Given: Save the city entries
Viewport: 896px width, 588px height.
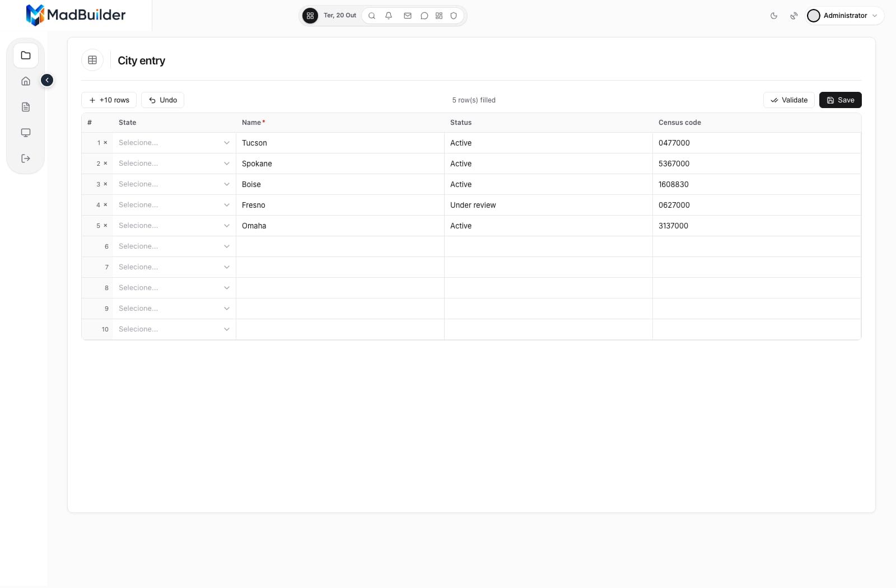Looking at the screenshot, I should 841,100.
